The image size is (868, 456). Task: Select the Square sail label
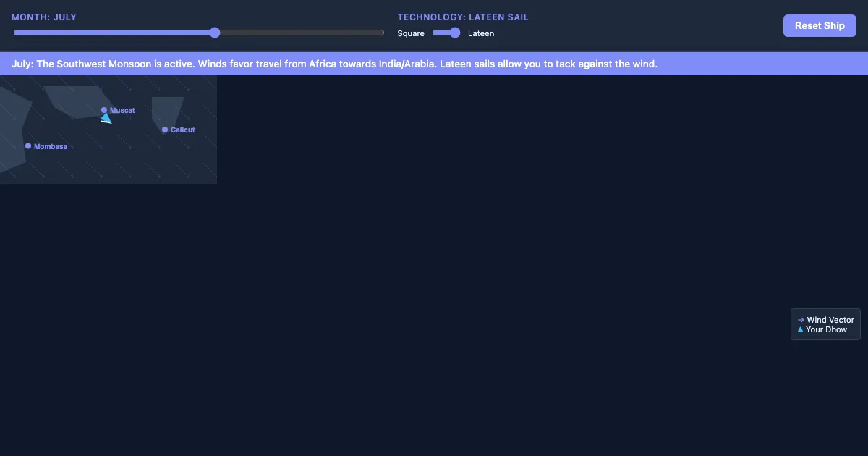[411, 33]
